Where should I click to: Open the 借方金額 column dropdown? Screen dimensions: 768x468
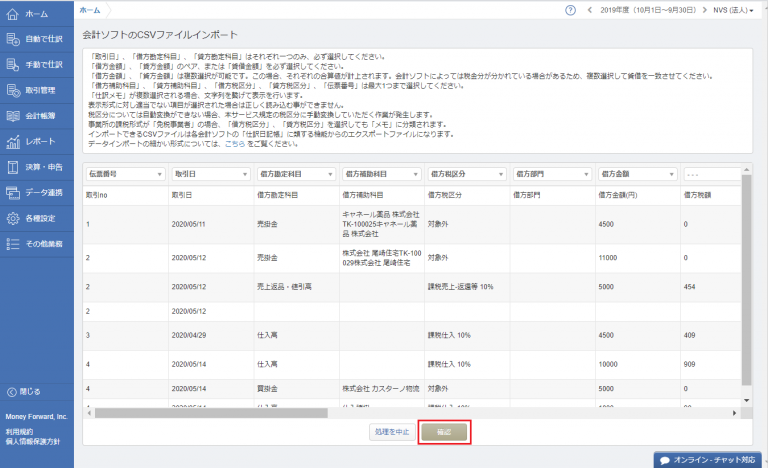point(637,174)
